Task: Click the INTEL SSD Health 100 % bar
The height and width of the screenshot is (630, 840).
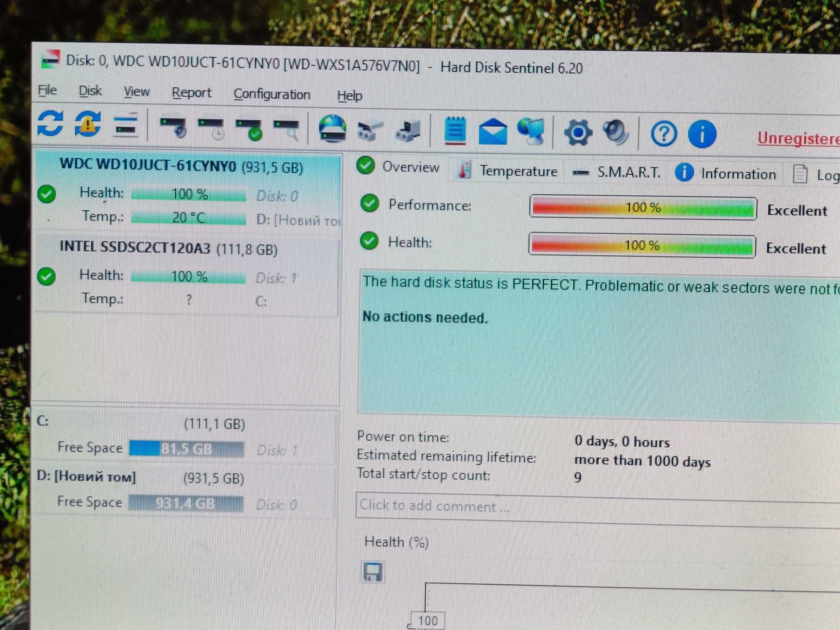Action: point(189,277)
